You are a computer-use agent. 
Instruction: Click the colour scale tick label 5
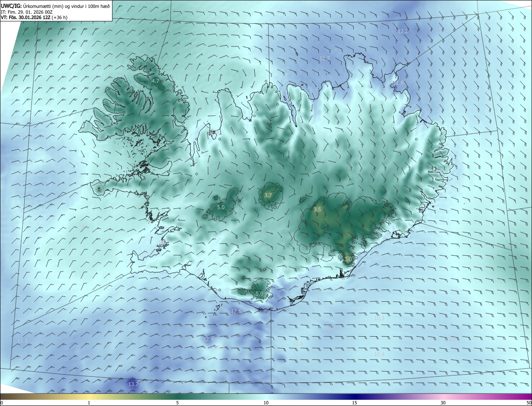tap(177, 403)
